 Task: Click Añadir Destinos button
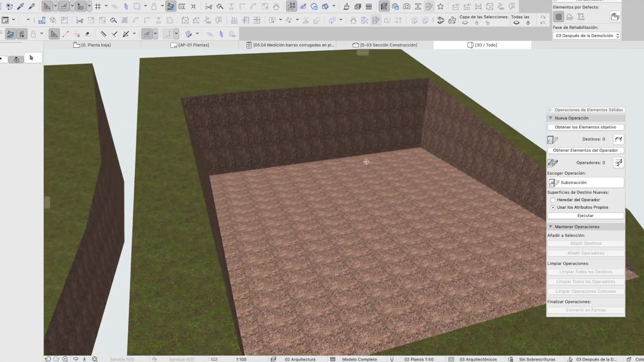(586, 243)
